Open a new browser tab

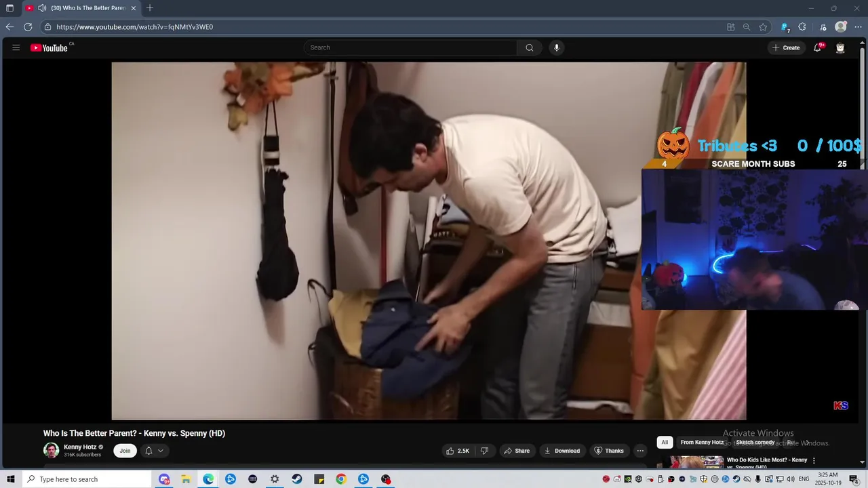tap(150, 8)
